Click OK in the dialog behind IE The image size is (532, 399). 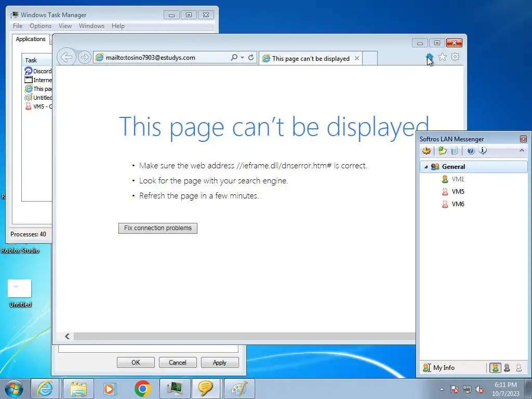[x=136, y=362]
